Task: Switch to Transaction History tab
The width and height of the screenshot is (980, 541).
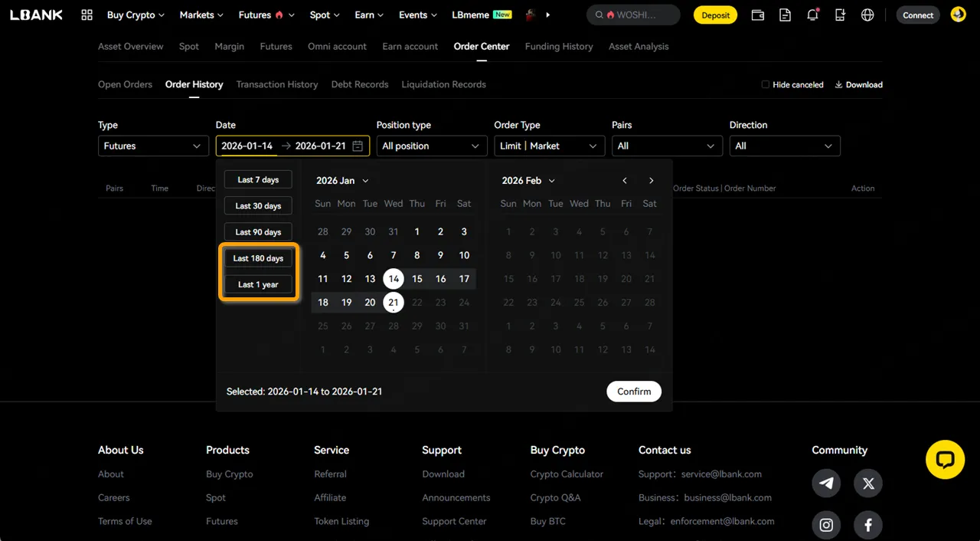Action: (x=276, y=84)
